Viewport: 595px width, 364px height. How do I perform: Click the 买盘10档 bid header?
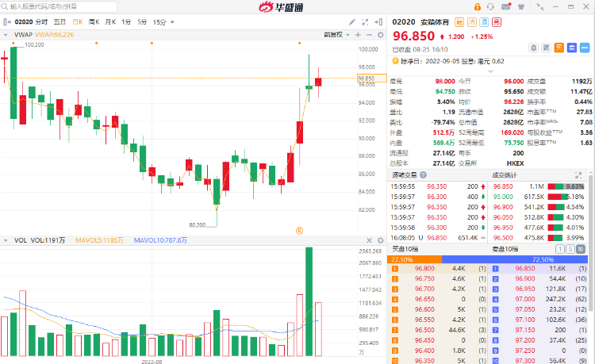tap(405, 249)
